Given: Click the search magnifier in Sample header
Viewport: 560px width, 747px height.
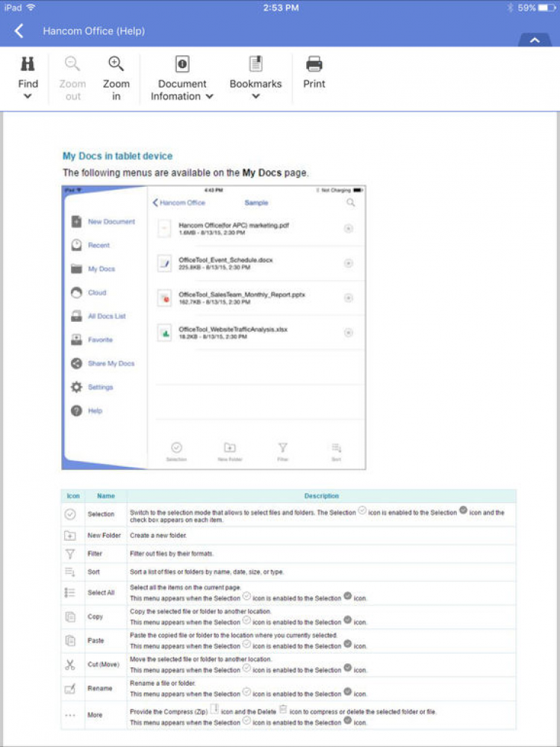Looking at the screenshot, I should [350, 202].
